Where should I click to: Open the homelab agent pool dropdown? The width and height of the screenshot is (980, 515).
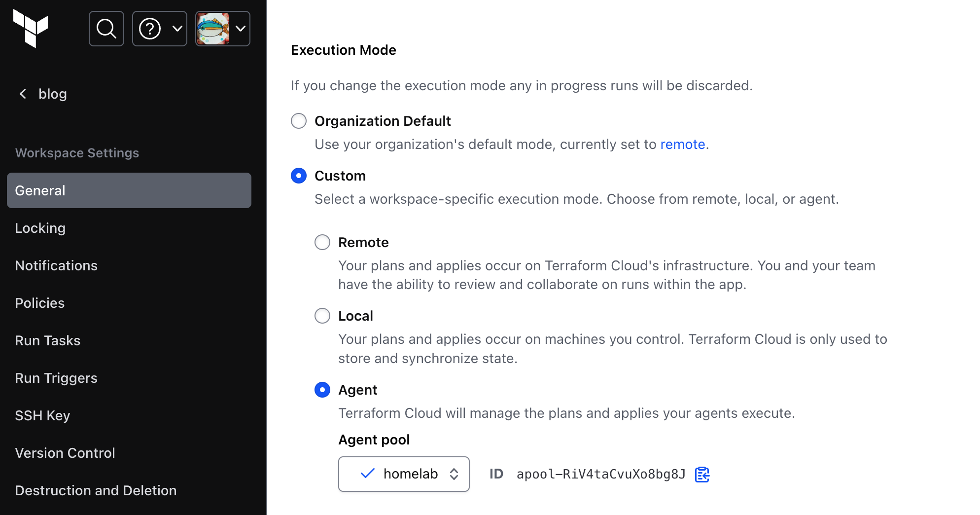point(404,474)
